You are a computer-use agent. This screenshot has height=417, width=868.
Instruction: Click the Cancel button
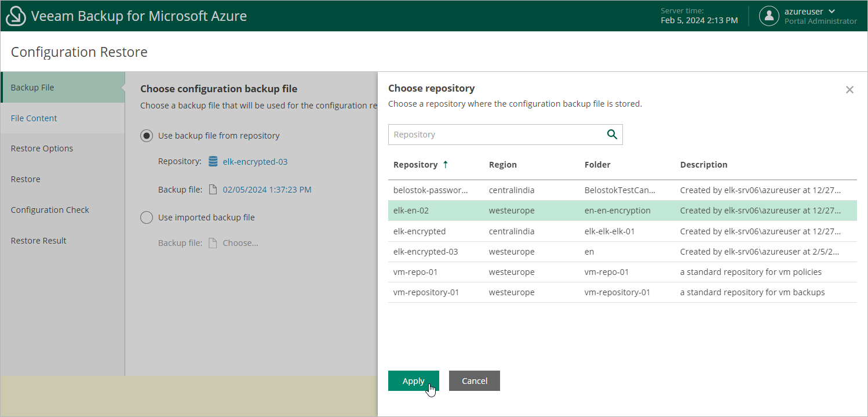pyautogui.click(x=475, y=381)
